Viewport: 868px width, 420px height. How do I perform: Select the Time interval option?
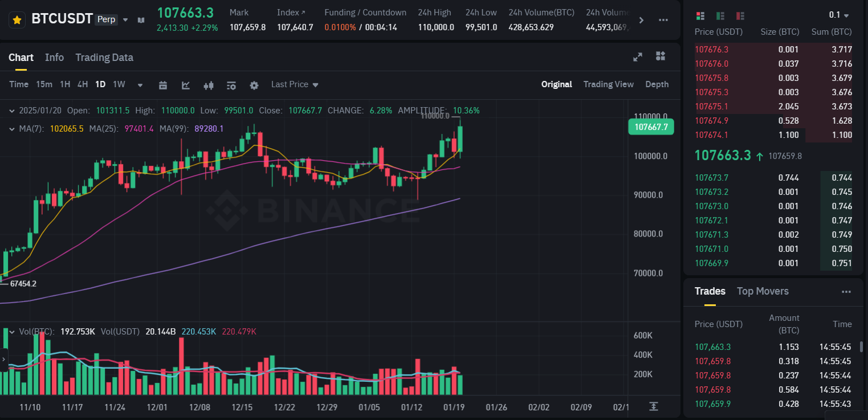[19, 84]
